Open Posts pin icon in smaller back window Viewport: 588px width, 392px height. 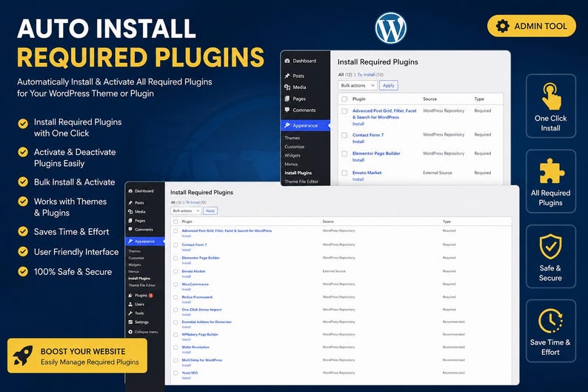(287, 76)
